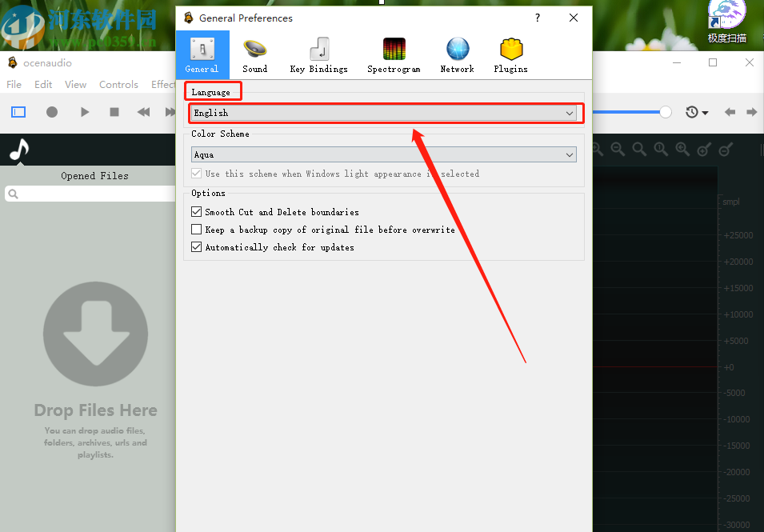Open the View menu in ocenaudio
The image size is (764, 532).
(75, 84)
